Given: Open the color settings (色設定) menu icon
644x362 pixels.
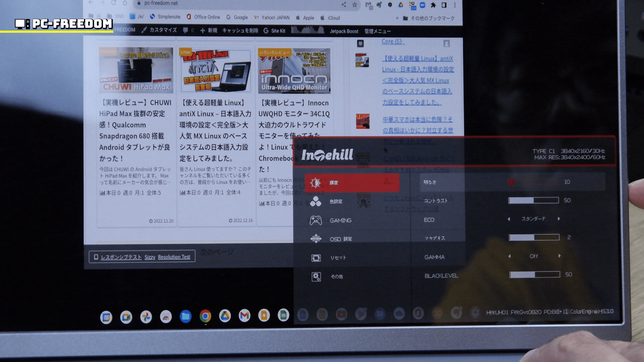Looking at the screenshot, I should click(x=316, y=201).
